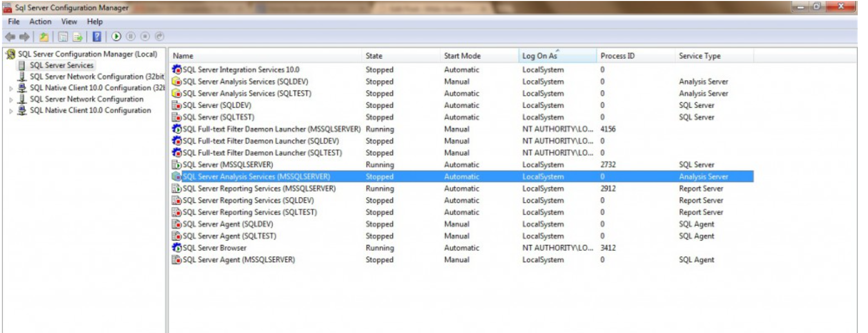Select SQL Full-text Filter Daemon Launcher (SQLDEV)
The height and width of the screenshot is (333, 868).
pyautogui.click(x=261, y=141)
